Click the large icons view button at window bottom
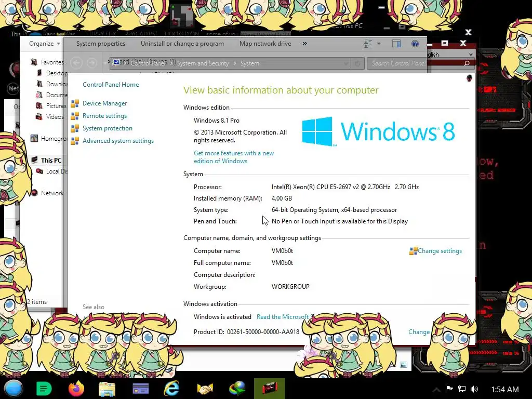The width and height of the screenshot is (532, 399). coord(403,365)
